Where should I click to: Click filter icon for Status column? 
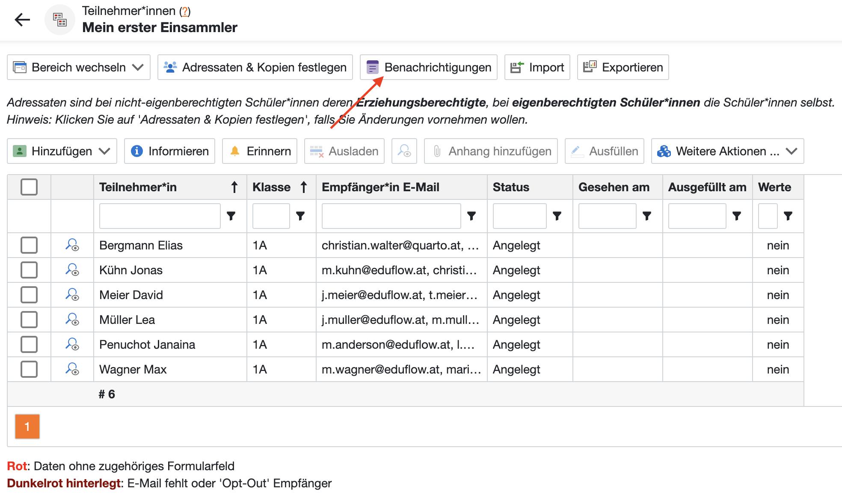click(x=557, y=216)
